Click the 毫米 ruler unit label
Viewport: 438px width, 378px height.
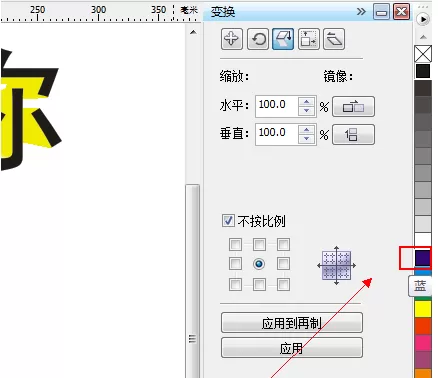pos(189,10)
